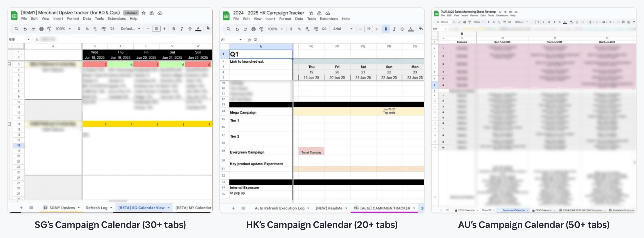Open zoom 100% dropdown in SG tracker
This screenshot has height=238, width=644.
pyautogui.click(x=63, y=29)
